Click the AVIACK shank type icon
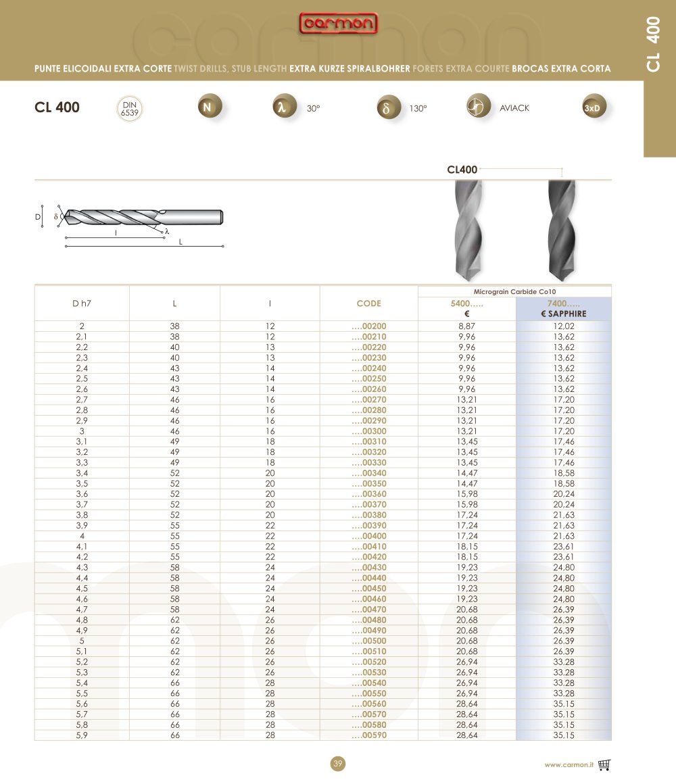 point(479,105)
